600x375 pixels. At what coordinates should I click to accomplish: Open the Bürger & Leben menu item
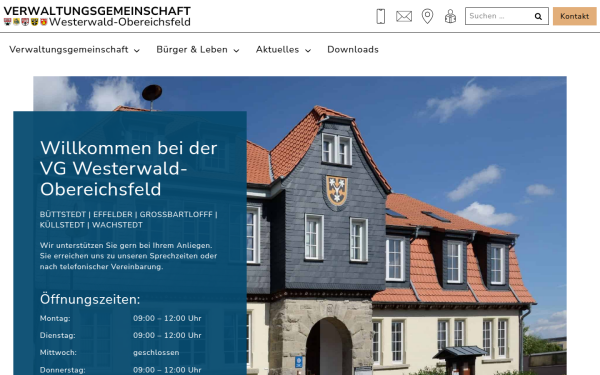[192, 50]
